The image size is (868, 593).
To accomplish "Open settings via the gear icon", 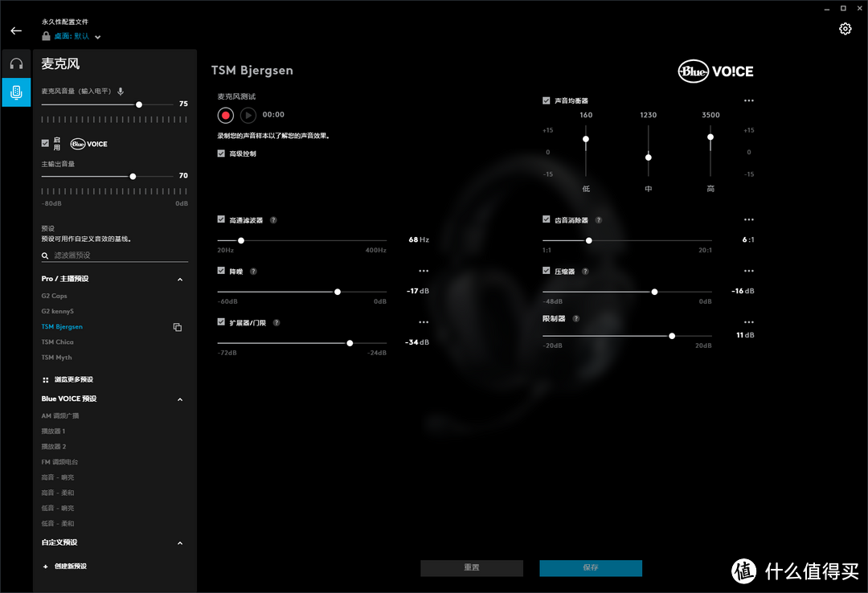I will [845, 29].
